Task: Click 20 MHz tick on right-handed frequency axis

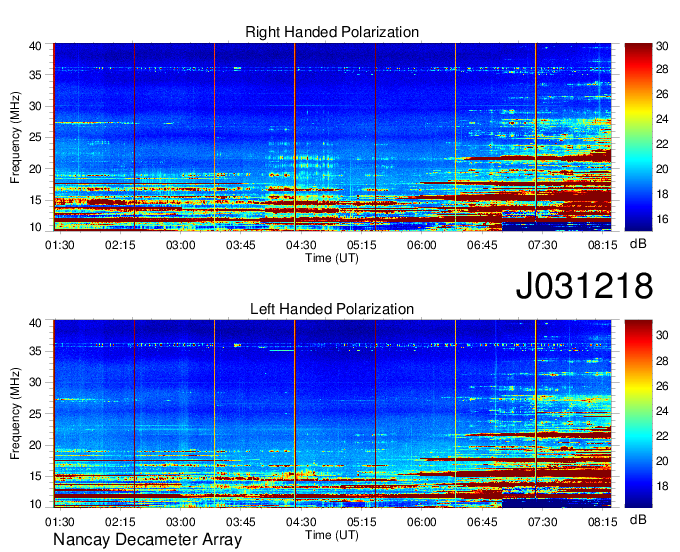Action: (35, 169)
